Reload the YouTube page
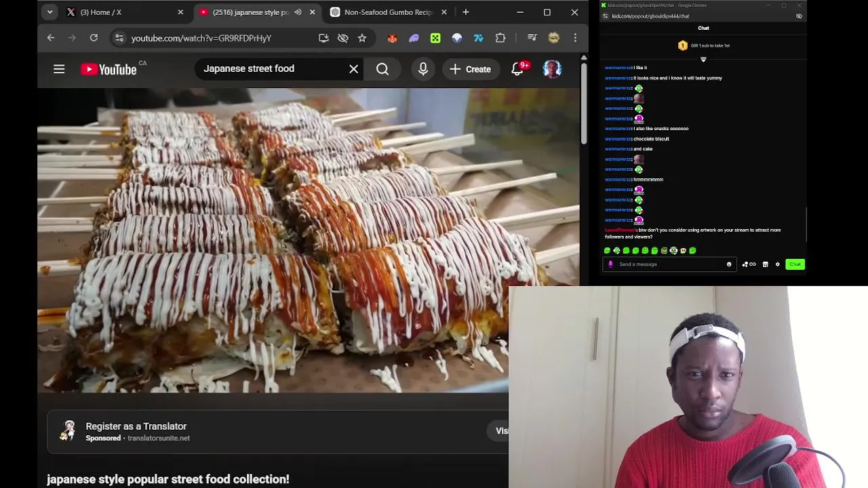The image size is (868, 488). [x=94, y=38]
